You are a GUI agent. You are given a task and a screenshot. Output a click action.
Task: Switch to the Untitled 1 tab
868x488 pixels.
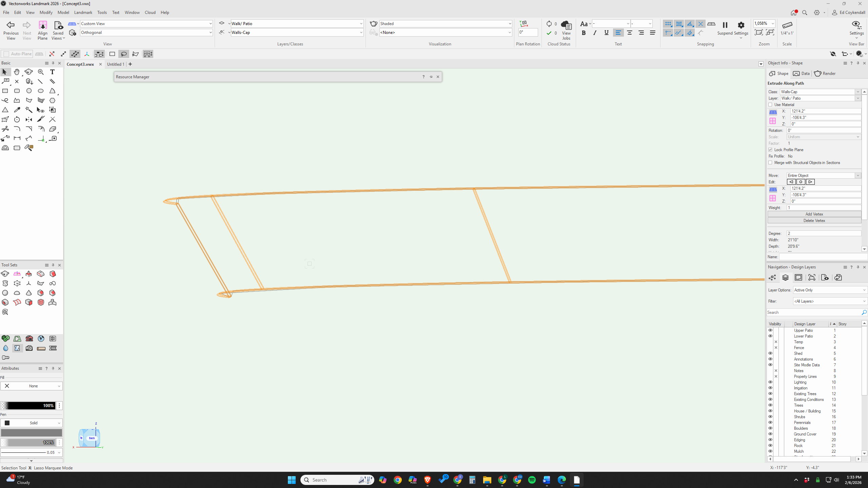116,64
